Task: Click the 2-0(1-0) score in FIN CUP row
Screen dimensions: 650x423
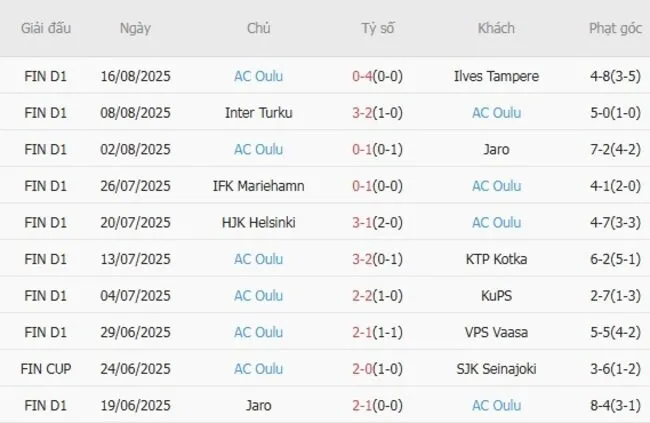Action: pos(377,369)
